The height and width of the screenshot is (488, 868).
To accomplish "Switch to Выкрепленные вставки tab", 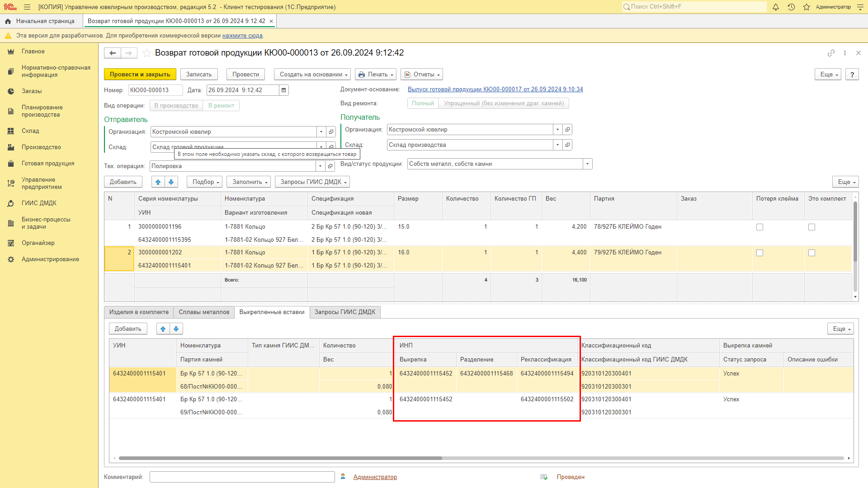I will tap(272, 312).
